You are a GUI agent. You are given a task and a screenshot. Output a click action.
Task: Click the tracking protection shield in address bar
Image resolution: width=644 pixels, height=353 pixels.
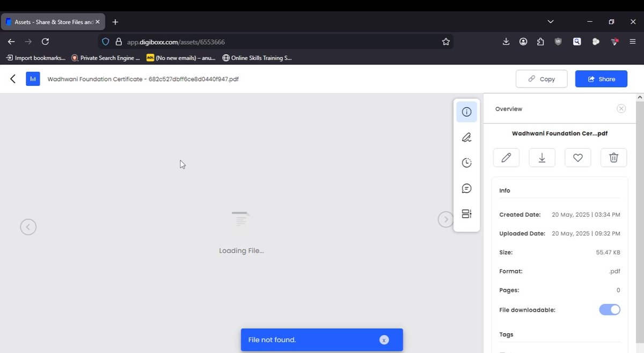106,41
